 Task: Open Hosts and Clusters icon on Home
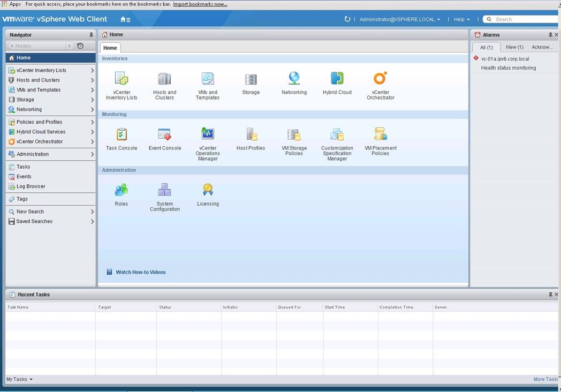[164, 79]
